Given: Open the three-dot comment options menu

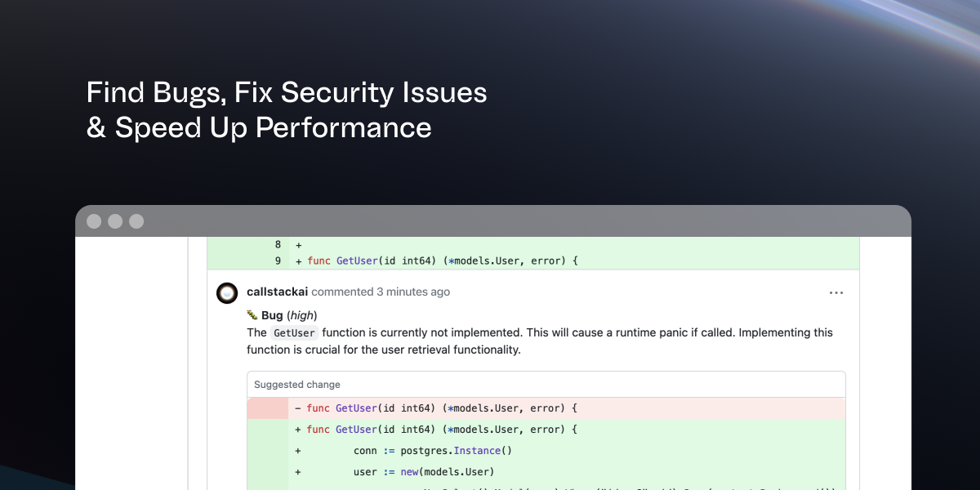Looking at the screenshot, I should click(x=835, y=292).
